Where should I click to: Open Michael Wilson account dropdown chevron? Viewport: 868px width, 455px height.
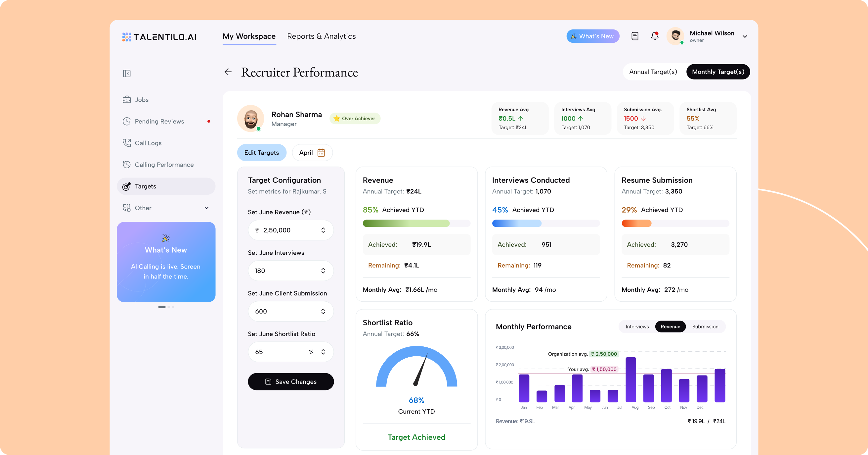tap(745, 36)
